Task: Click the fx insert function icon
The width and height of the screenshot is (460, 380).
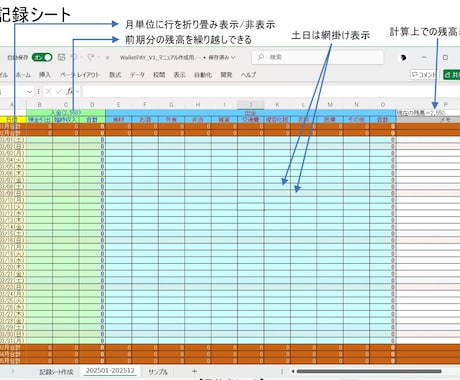Action: [x=69, y=91]
